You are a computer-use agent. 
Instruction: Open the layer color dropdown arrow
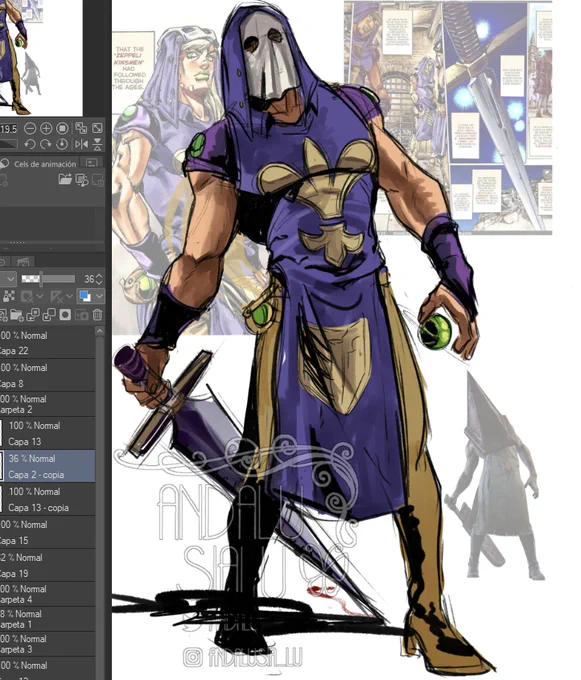pyautogui.click(x=99, y=296)
